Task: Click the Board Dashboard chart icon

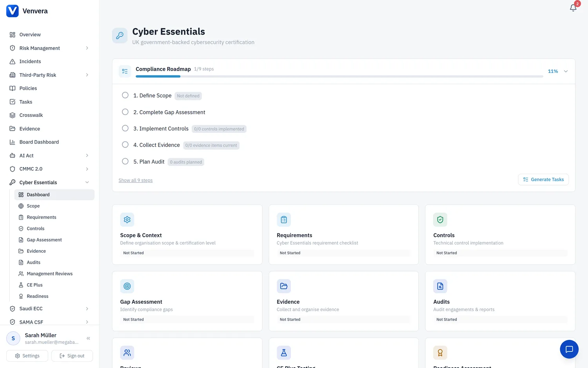Action: (13, 142)
